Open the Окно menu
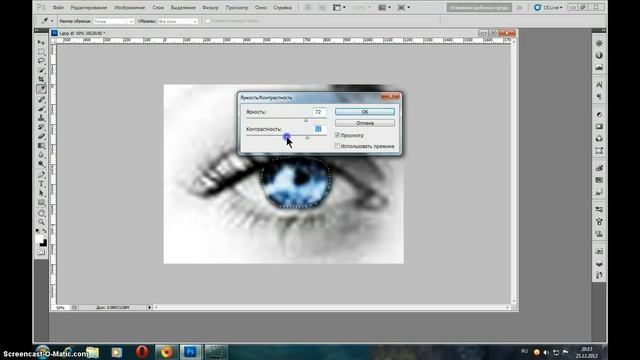Image resolution: width=640 pixels, height=360 pixels. coord(260,8)
